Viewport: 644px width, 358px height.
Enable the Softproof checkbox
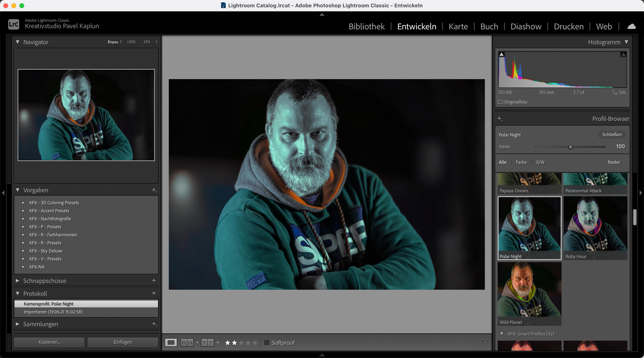point(266,343)
